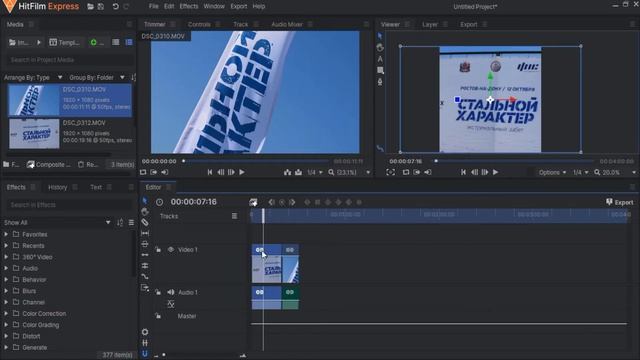Toggle Trimmer audio mute speaker
The image size is (640, 360).
click(x=164, y=172)
